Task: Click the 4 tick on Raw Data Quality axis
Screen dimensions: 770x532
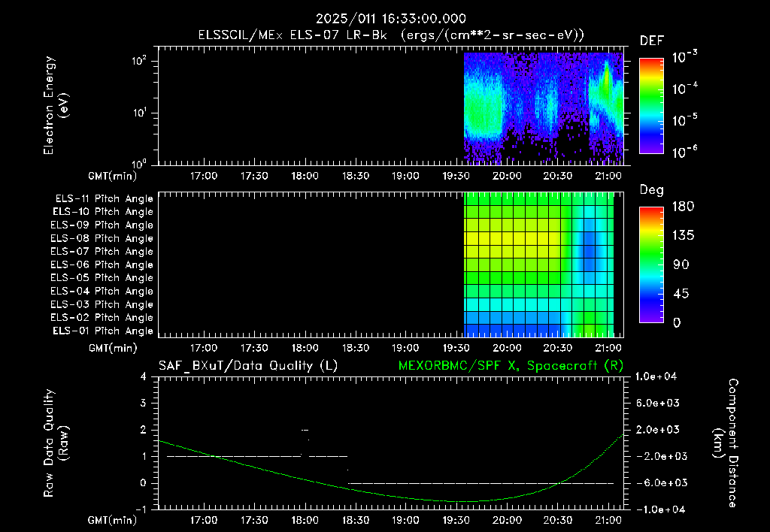Action: [144, 377]
